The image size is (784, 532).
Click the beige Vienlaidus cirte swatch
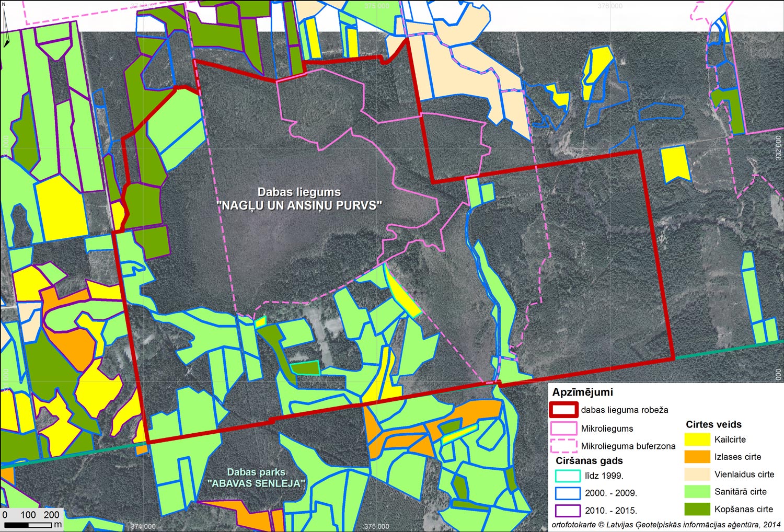[697, 475]
